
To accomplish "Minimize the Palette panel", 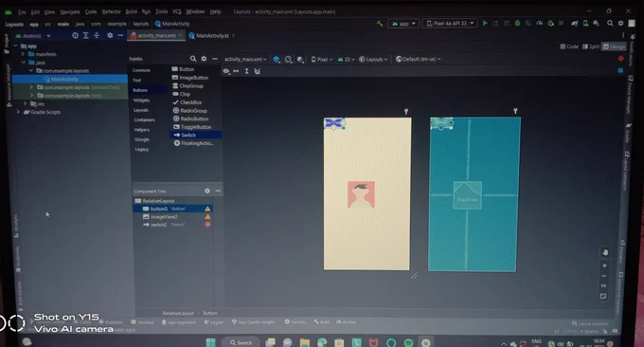I will (x=214, y=59).
